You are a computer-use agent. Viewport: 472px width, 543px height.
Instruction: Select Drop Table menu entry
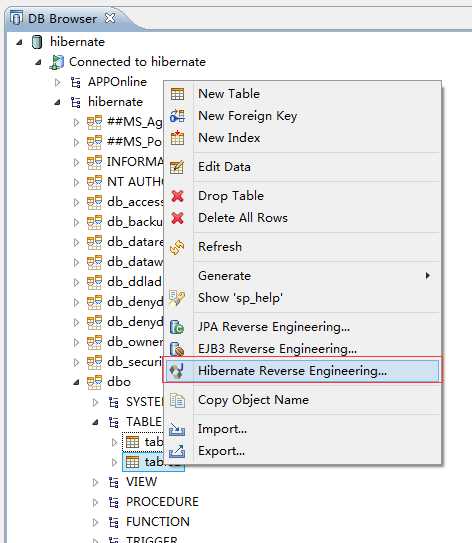(x=303, y=196)
